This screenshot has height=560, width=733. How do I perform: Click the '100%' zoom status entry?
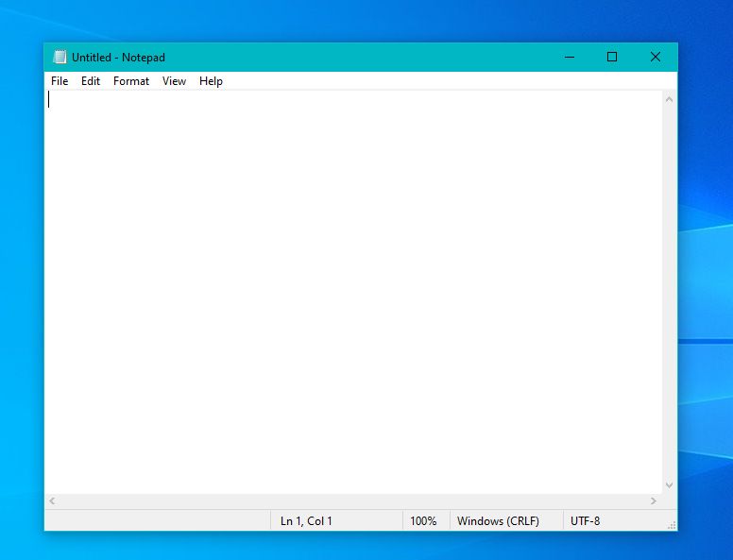pos(423,521)
